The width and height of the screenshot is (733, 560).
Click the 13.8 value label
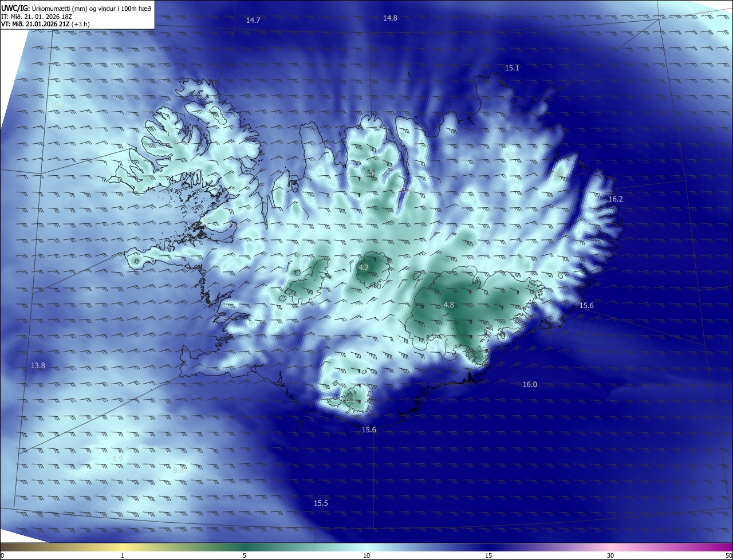pyautogui.click(x=38, y=365)
